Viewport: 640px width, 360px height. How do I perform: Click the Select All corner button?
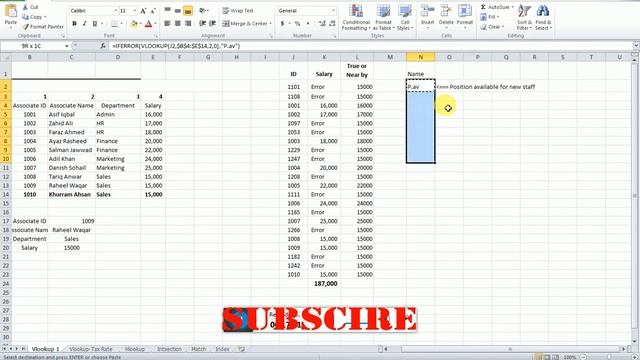pos(6,57)
